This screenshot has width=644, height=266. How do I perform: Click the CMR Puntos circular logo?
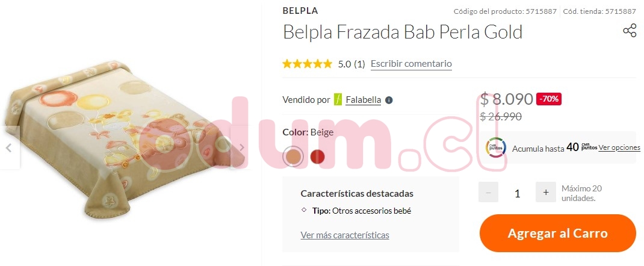[x=495, y=148]
